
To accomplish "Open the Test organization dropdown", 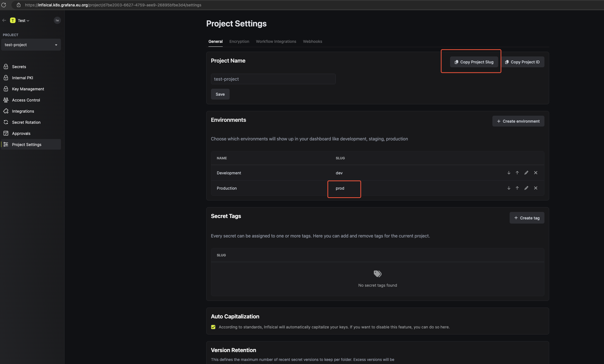I will point(23,21).
